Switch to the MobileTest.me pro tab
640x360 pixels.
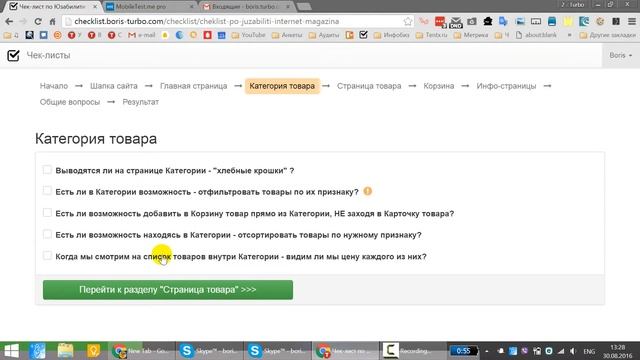point(149,7)
